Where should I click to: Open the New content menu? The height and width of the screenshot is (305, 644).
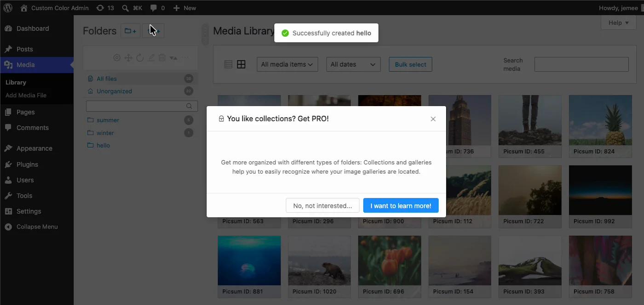coord(184,8)
